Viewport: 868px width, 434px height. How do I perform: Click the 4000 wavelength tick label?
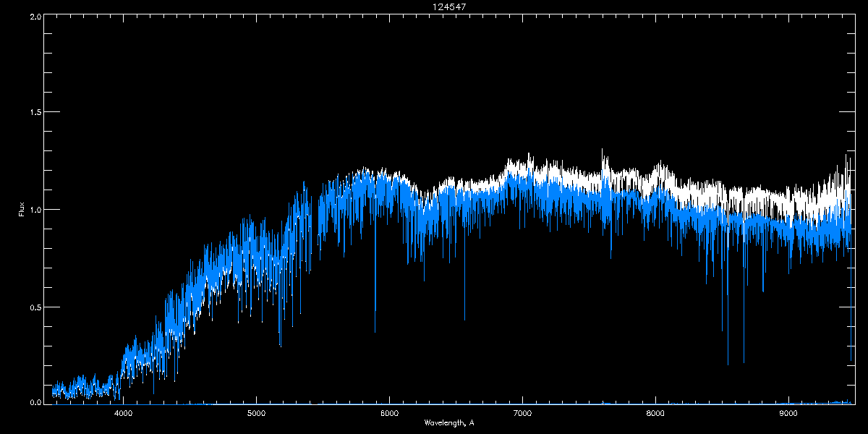click(124, 414)
